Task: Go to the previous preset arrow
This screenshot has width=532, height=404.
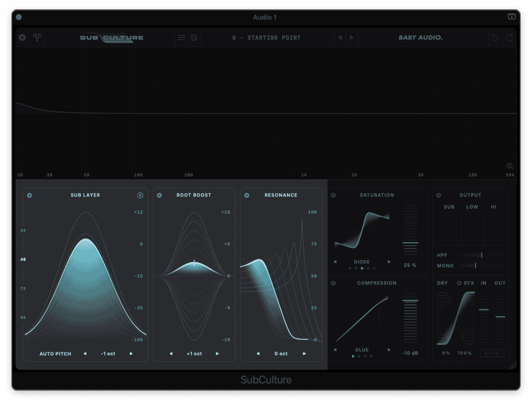Action: (x=340, y=37)
